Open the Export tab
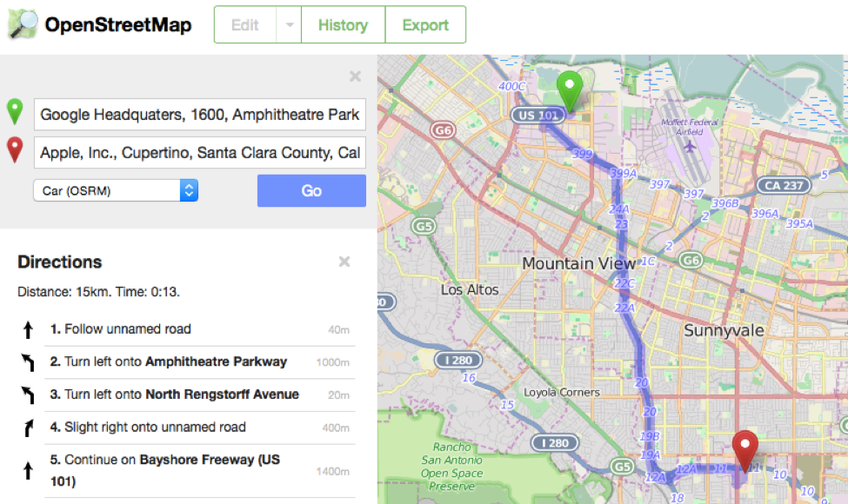 (425, 25)
